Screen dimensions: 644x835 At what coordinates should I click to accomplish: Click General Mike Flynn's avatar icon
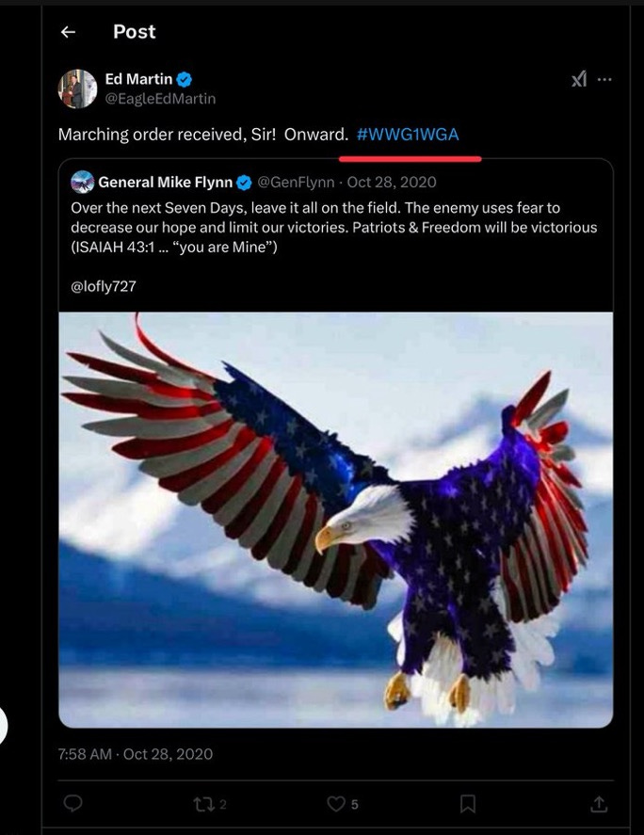point(82,182)
